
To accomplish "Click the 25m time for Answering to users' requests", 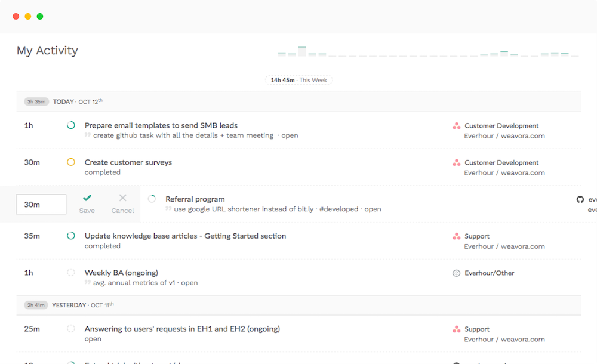I will (32, 329).
